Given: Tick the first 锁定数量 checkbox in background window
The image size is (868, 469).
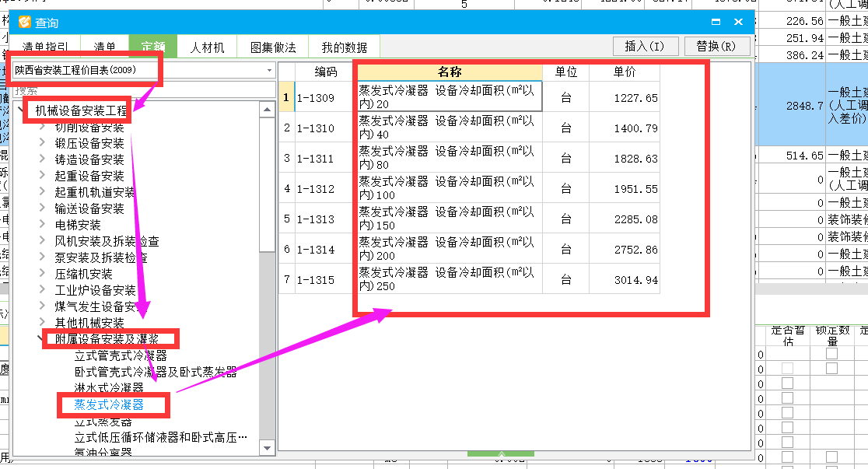Looking at the screenshot, I should click(831, 353).
